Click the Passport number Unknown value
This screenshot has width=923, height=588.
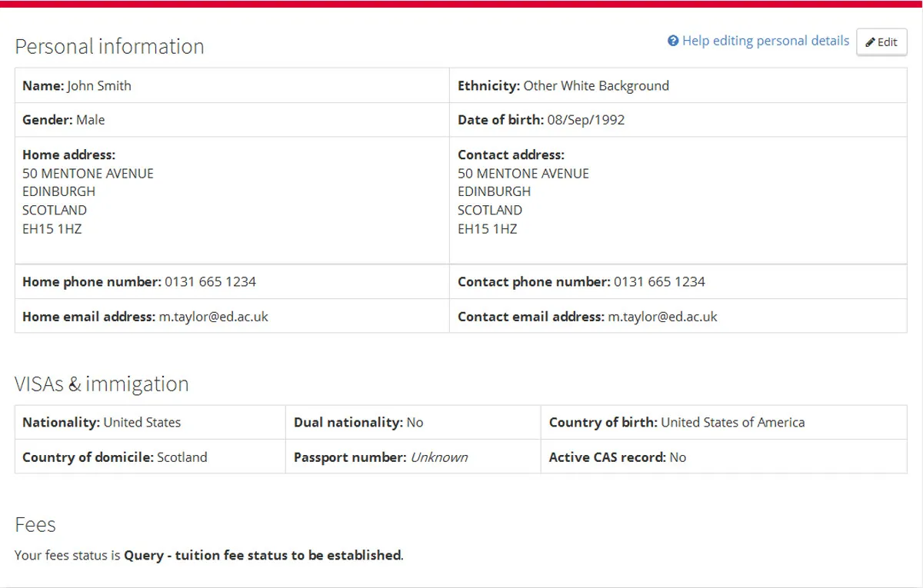pos(438,457)
